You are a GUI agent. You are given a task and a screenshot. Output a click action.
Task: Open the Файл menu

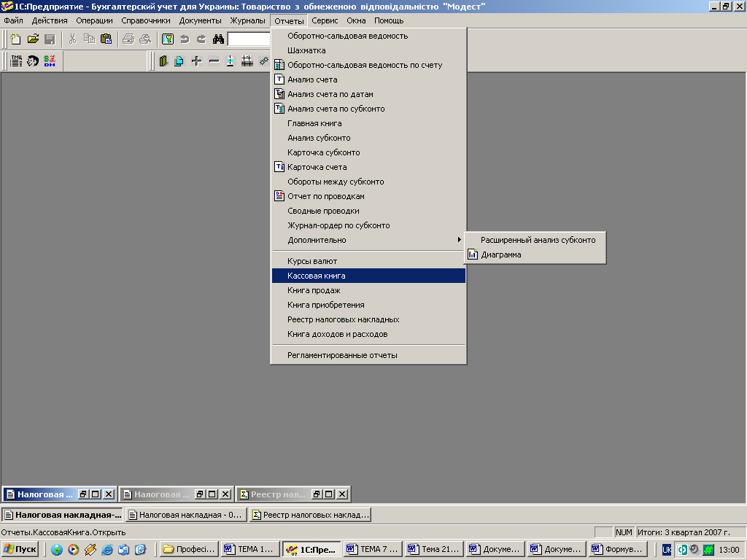click(13, 20)
